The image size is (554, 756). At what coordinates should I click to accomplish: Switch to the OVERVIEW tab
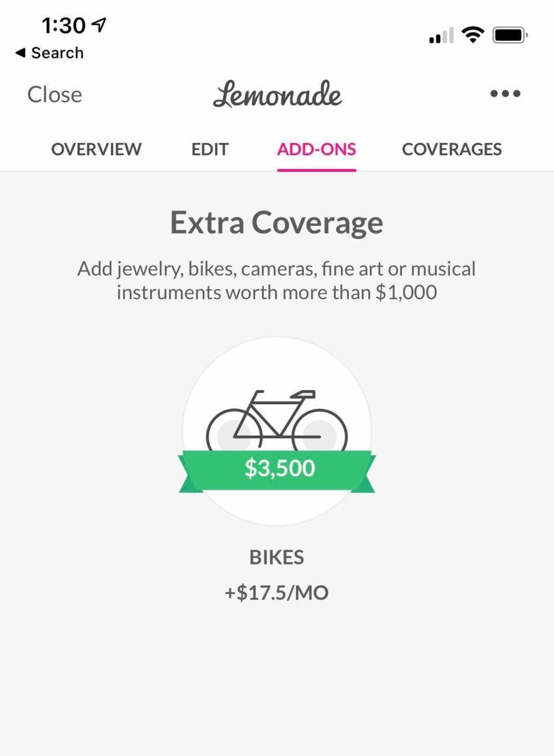[96, 149]
